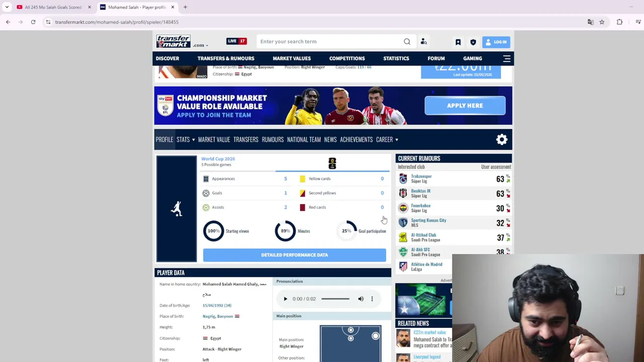Screen dimensions: 644x362
Task: Focus the Enter your search term field
Action: [330, 42]
